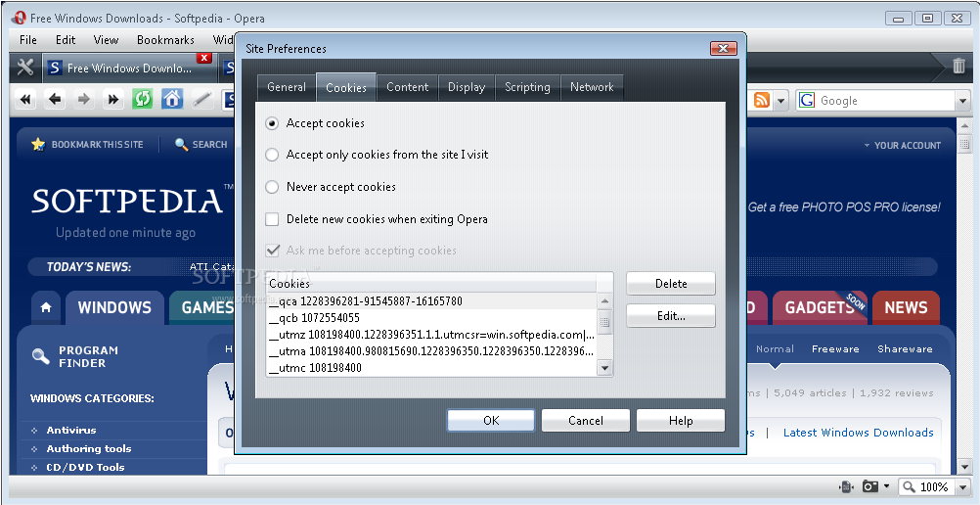The width and height of the screenshot is (980, 505).
Task: Open the NEWS section tab
Action: (906, 307)
